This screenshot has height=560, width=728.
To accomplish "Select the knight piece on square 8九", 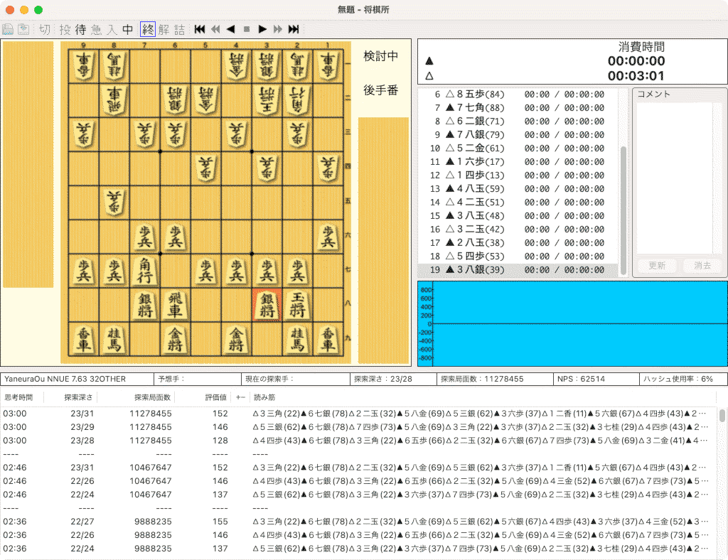I will [114, 339].
